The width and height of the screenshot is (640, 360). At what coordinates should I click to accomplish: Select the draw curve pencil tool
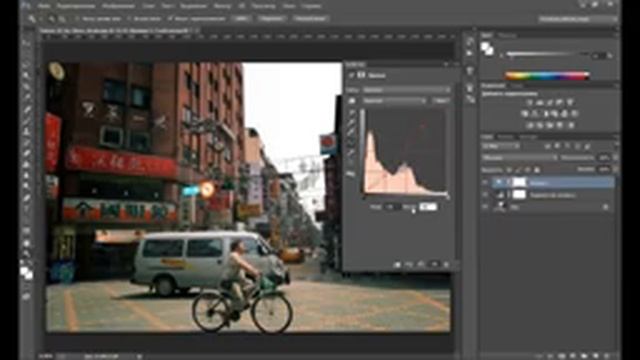[352, 153]
